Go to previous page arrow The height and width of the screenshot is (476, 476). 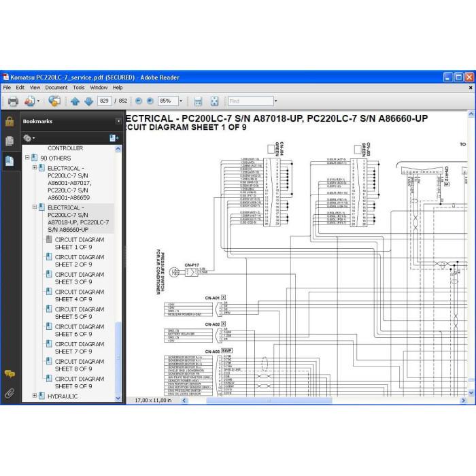(x=75, y=101)
